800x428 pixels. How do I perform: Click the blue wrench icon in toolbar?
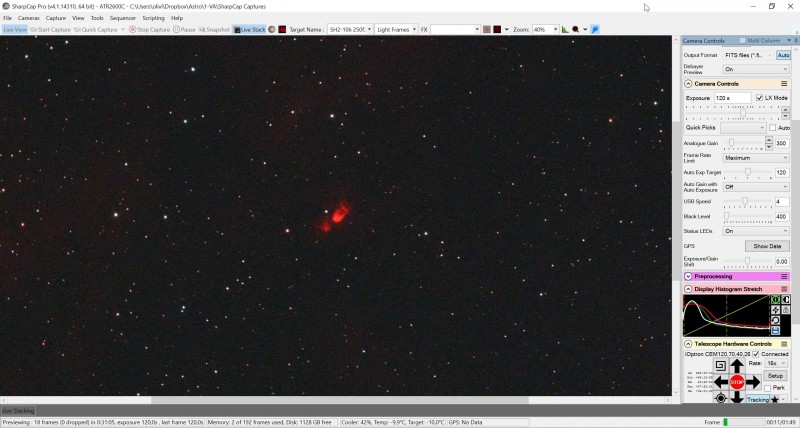pyautogui.click(x=595, y=30)
